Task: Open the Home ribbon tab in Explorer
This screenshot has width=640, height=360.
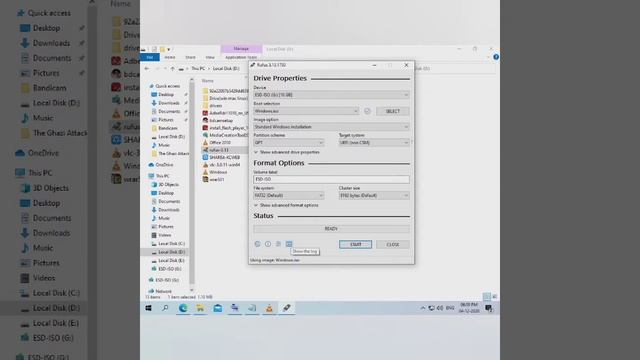Action: [170, 58]
